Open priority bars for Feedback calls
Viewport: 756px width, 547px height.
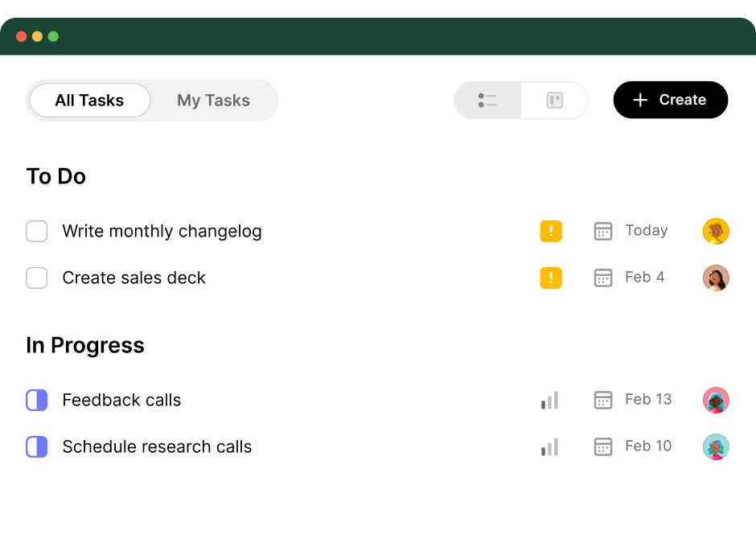549,400
